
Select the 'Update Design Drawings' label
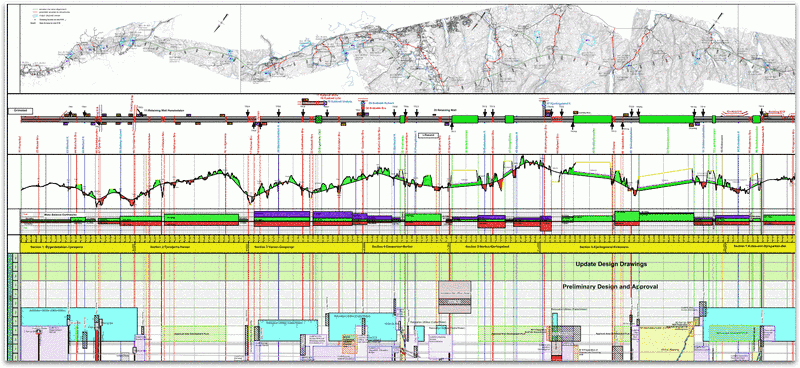tap(611, 264)
